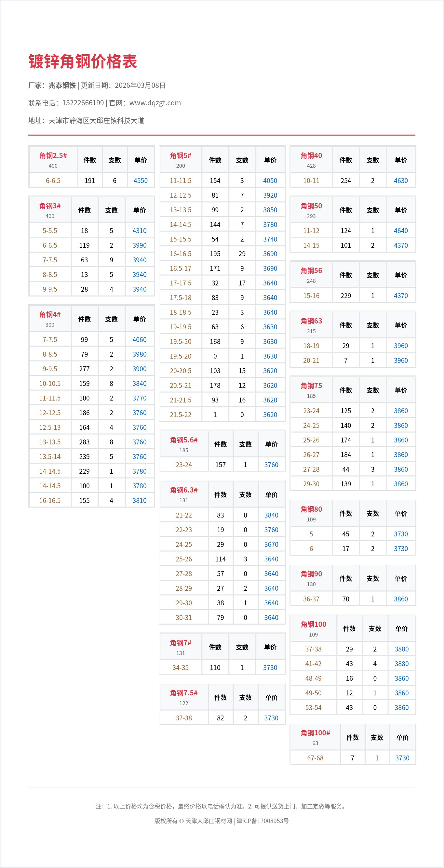Click price 3670 in the 角钢6.3# table
Viewport: 444px width, 868px height.
(x=271, y=545)
